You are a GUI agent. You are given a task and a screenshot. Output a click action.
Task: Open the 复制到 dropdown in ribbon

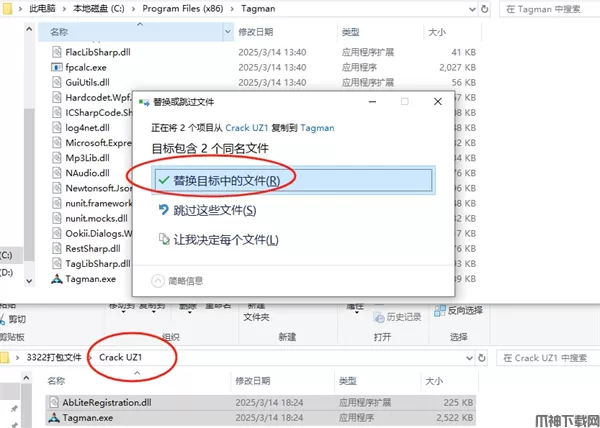click(153, 312)
